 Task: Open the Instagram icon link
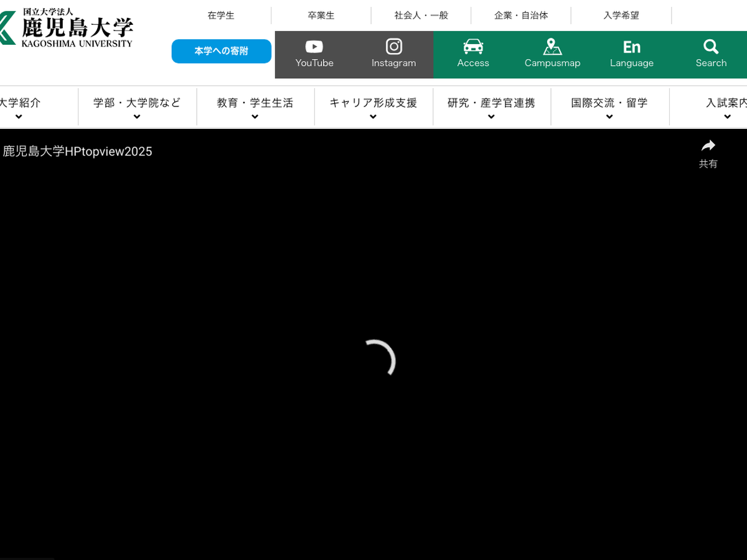tap(393, 47)
